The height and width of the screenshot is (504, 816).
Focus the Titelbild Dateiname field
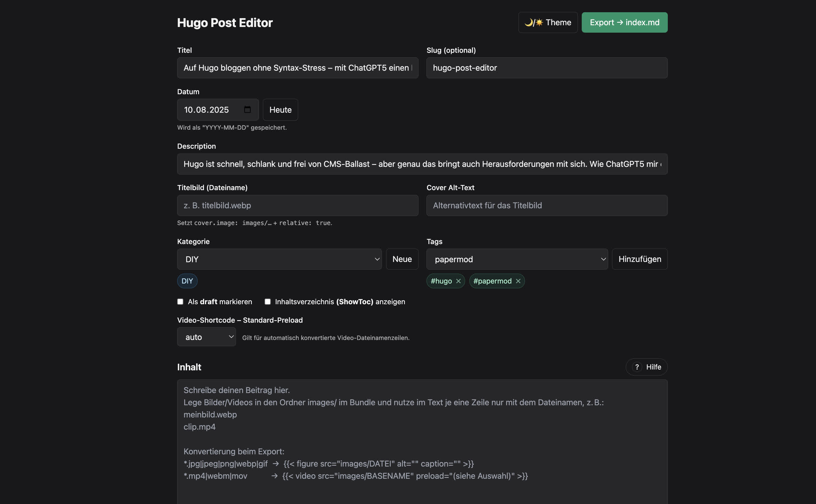tap(298, 205)
